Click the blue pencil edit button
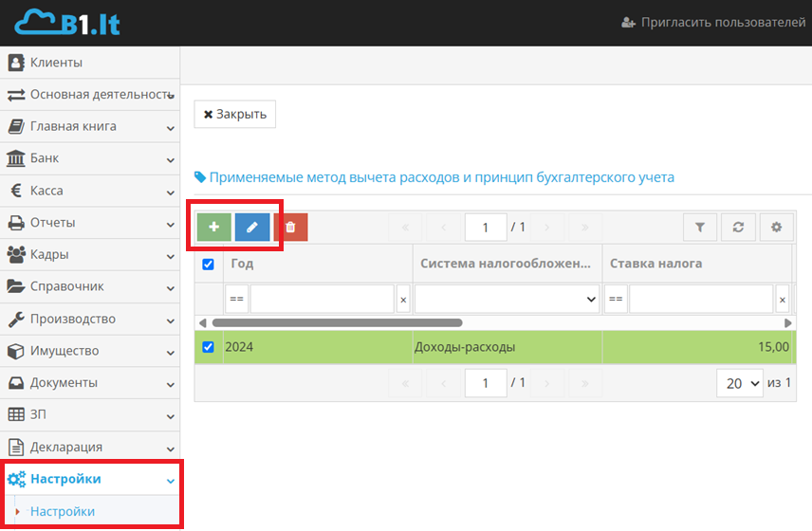Screen dimensions: 812x531 coord(252,227)
